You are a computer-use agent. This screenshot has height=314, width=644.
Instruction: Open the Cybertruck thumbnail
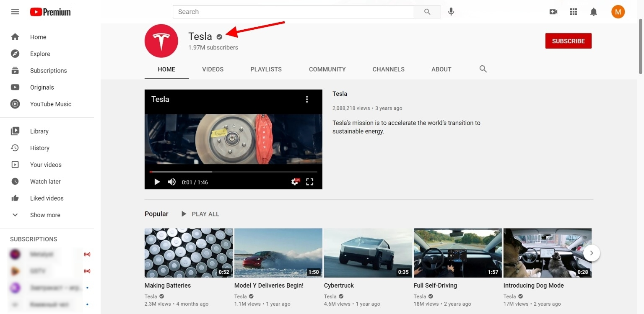(368, 253)
